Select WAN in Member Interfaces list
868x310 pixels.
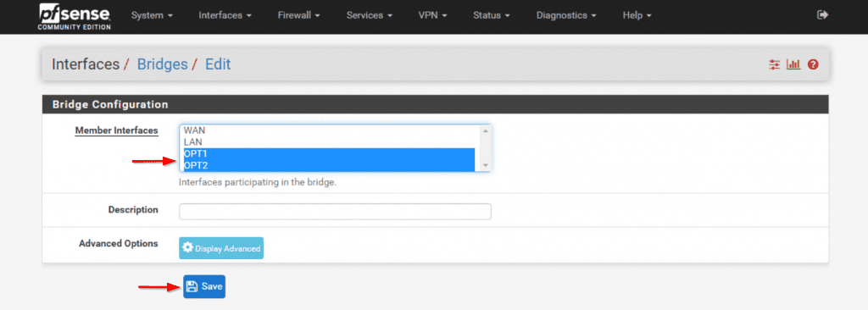[330, 130]
